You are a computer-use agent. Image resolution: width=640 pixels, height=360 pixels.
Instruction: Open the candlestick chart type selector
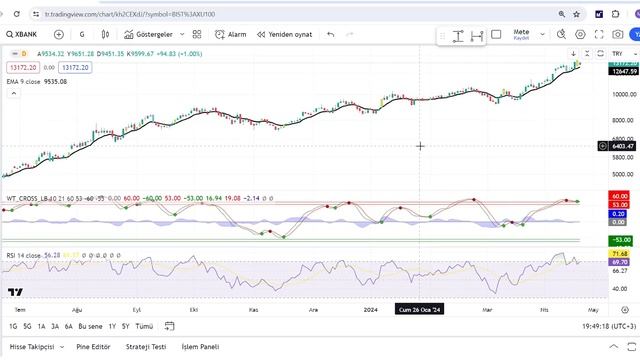click(105, 35)
